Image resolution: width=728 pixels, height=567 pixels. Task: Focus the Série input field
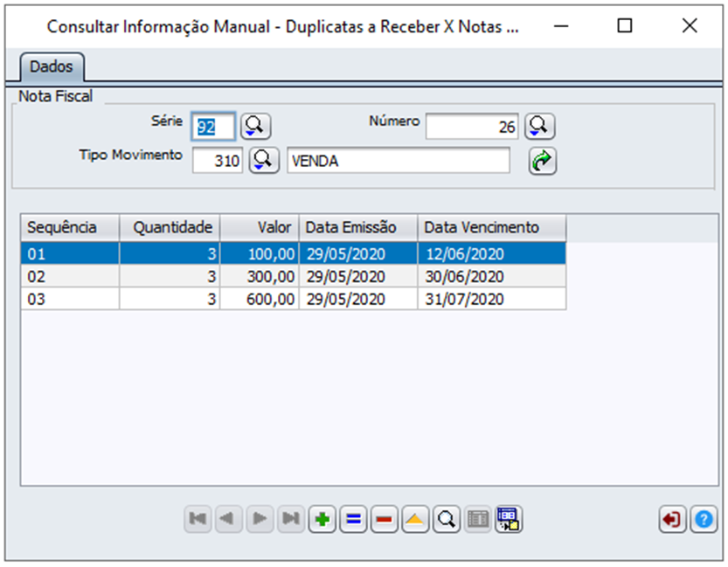tap(213, 126)
